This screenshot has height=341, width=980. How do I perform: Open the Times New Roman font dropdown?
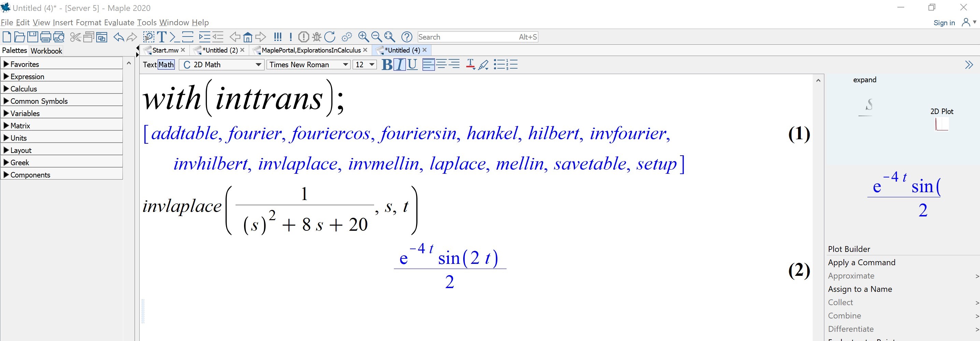pyautogui.click(x=309, y=65)
